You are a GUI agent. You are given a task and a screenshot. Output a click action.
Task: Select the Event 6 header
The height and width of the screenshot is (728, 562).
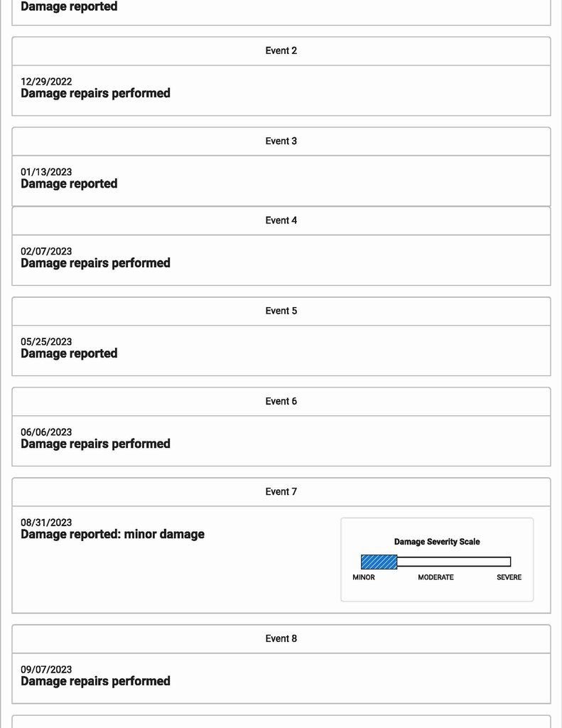281,401
